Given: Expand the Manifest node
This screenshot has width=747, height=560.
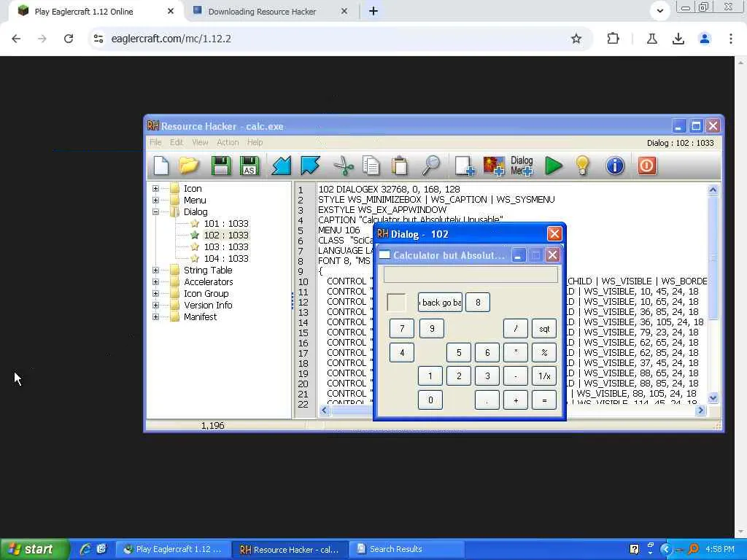Looking at the screenshot, I should coord(155,316).
